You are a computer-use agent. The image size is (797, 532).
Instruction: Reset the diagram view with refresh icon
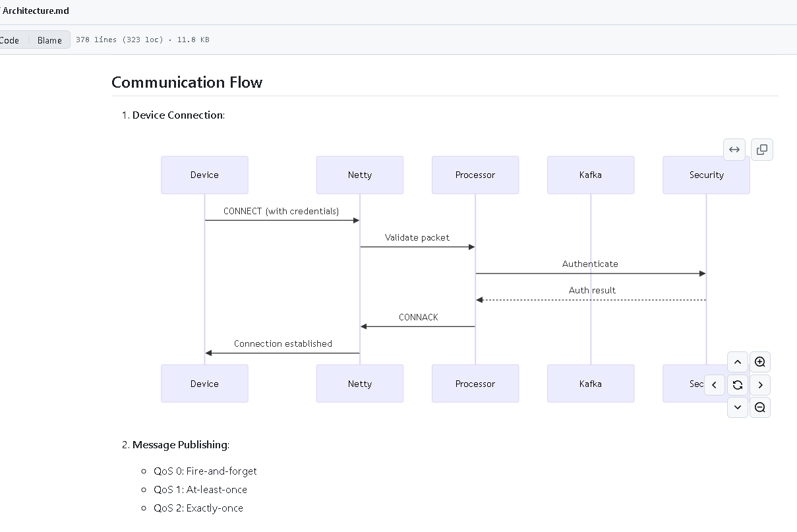738,385
